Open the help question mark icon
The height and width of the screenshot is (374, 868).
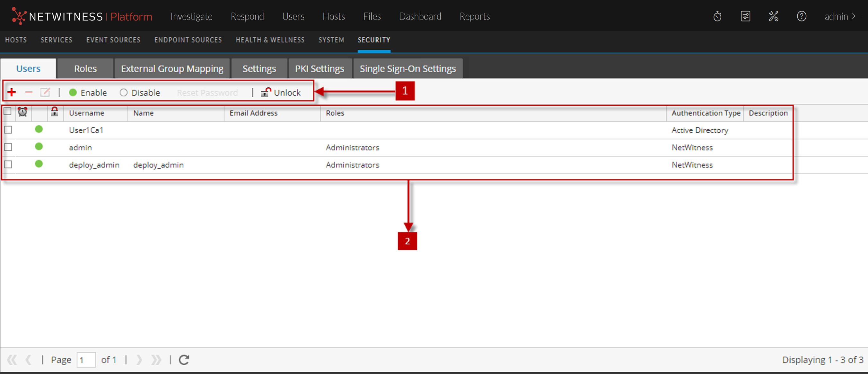click(x=801, y=16)
